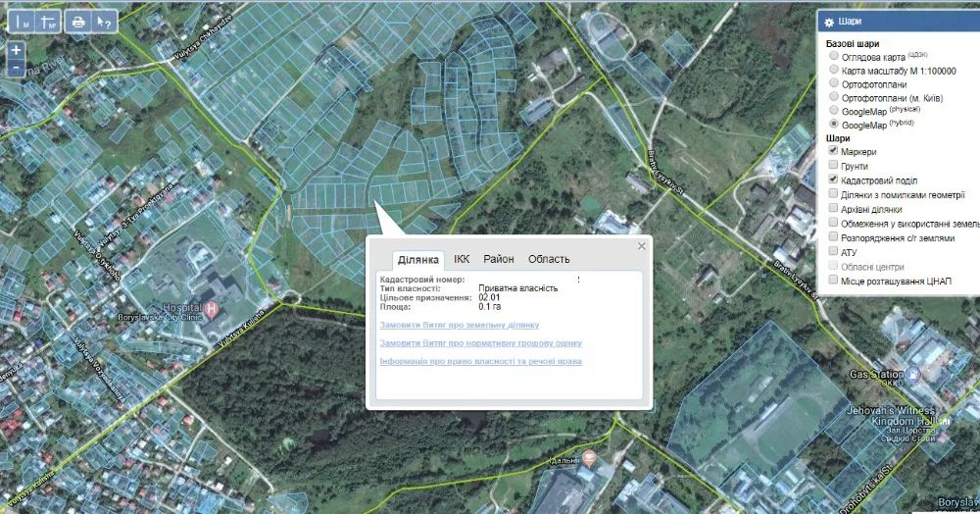Click the print map icon
The height and width of the screenshot is (514, 980).
(79, 21)
